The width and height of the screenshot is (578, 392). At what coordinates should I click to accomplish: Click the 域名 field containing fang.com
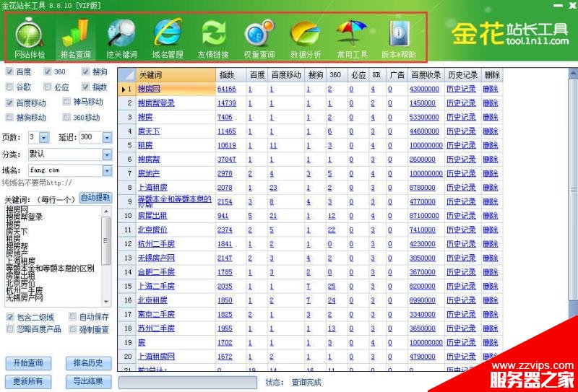tap(65, 170)
